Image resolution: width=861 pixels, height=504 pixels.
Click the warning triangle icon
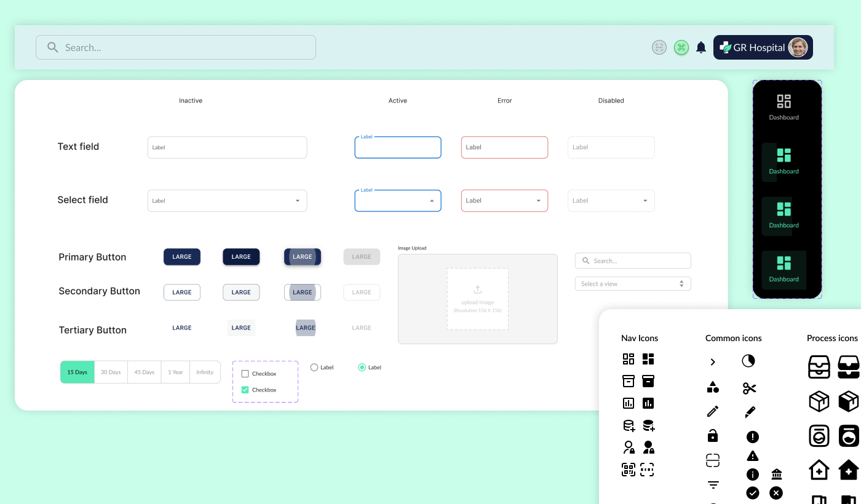coord(752,455)
